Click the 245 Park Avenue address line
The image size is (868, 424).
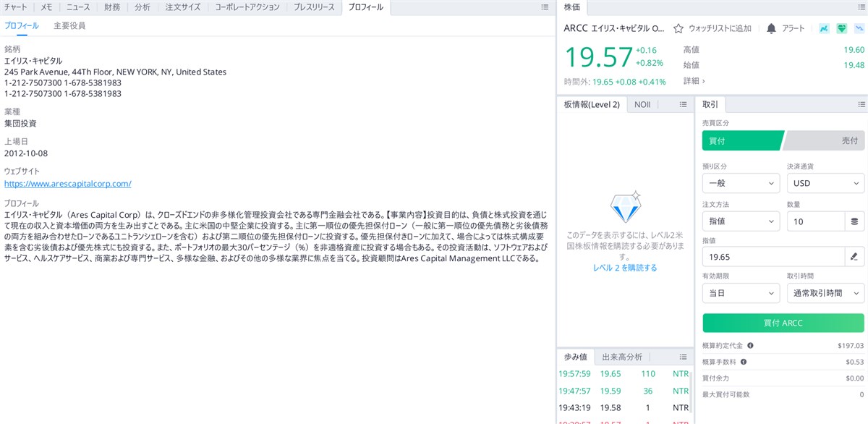pyautogui.click(x=115, y=72)
